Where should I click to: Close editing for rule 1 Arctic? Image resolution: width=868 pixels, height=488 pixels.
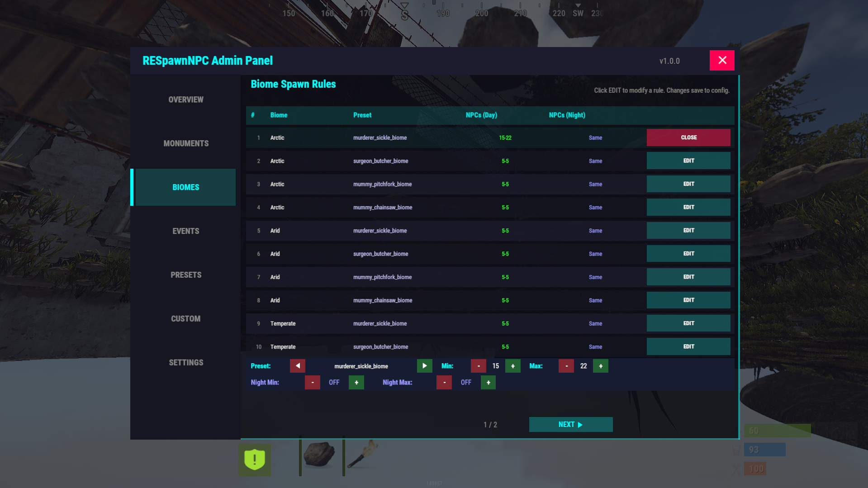click(688, 137)
